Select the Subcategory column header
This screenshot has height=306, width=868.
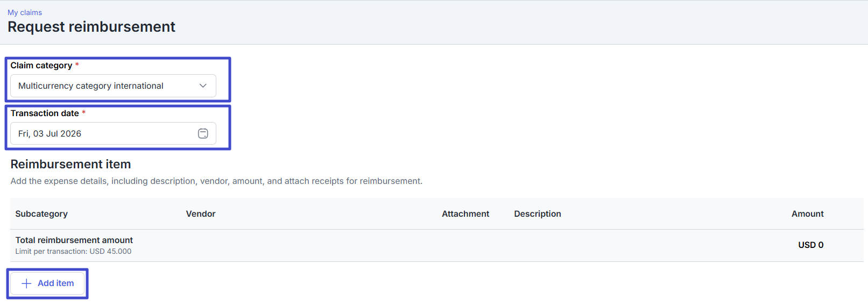tap(41, 214)
